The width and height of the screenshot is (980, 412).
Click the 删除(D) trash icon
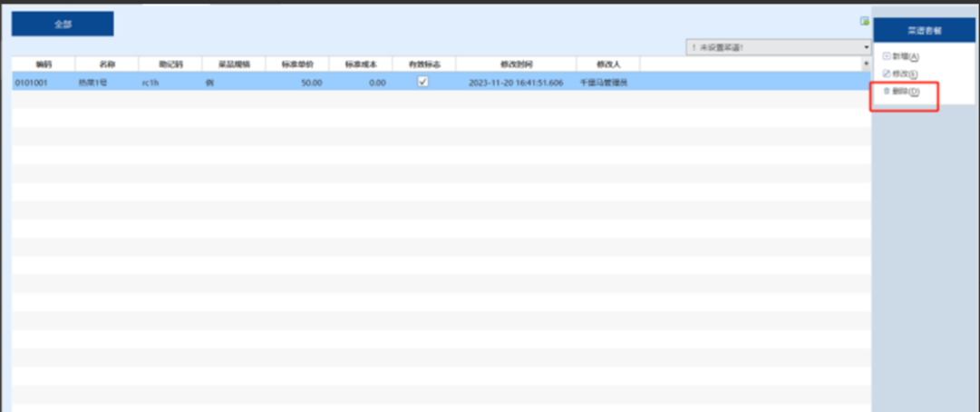pyautogui.click(x=886, y=92)
